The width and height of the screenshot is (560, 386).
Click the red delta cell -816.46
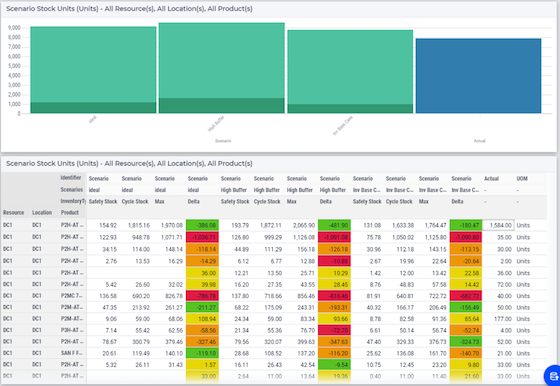(x=334, y=296)
